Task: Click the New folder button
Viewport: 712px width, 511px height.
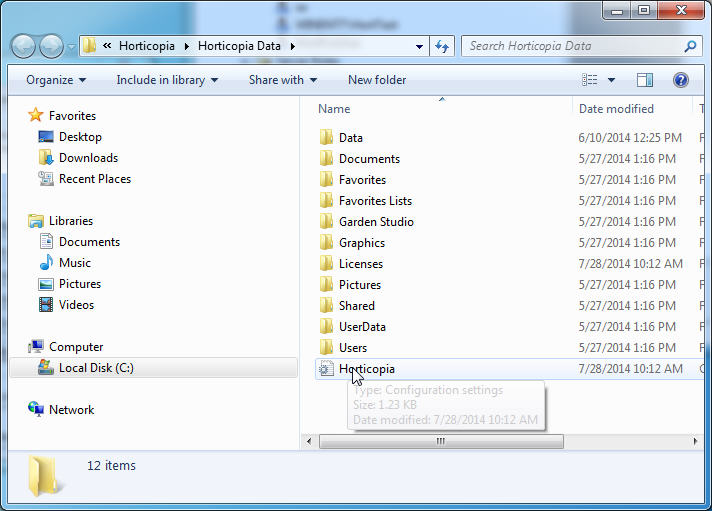Action: [377, 80]
